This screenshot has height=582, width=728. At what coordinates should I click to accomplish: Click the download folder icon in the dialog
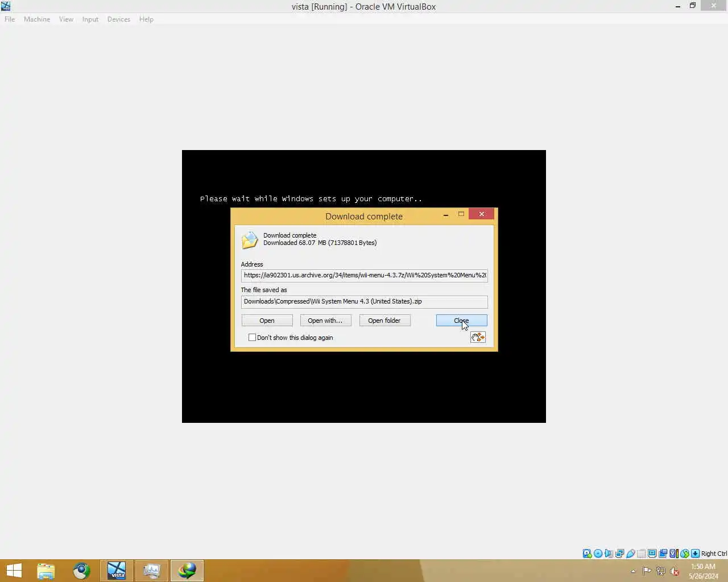coord(250,240)
